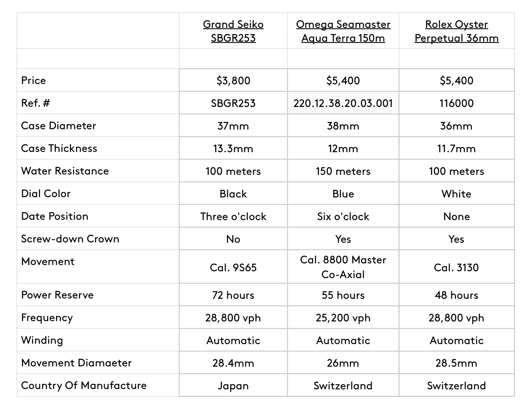Viewport: 532px width, 408px height.
Task: Select the Six o'clock date position cell
Action: tap(343, 216)
